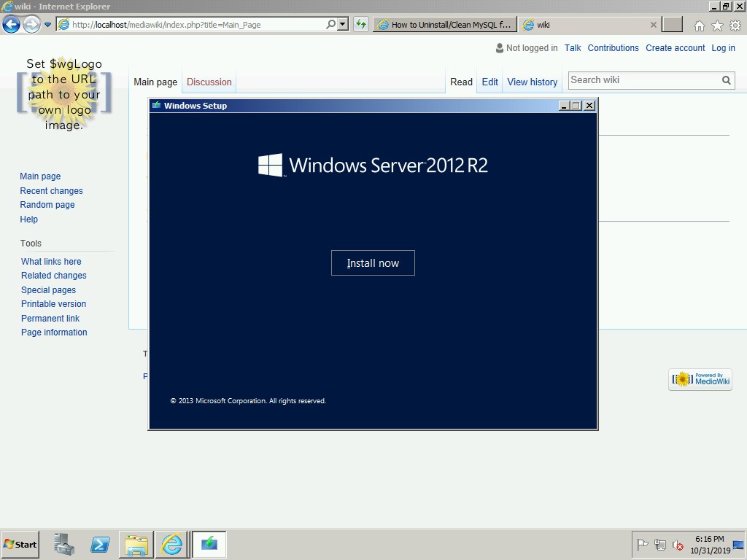Screen dimensions: 747x560
Task: Click Windows Setup taskbar button
Action: click(x=209, y=544)
